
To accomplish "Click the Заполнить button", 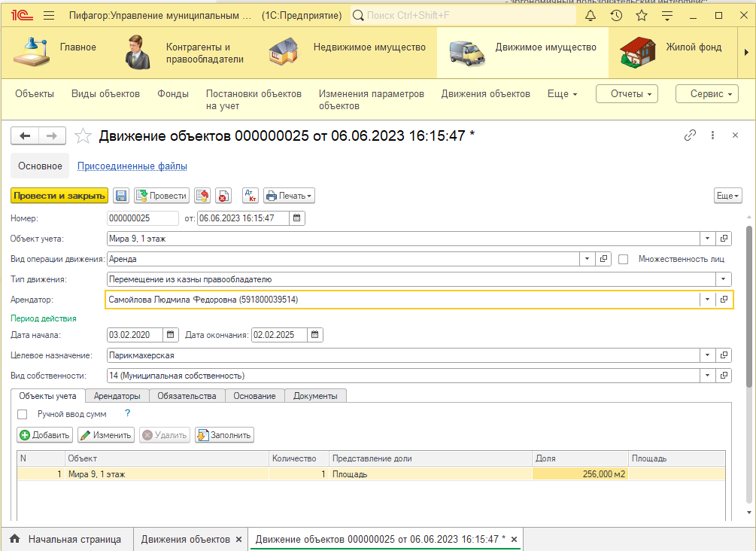I will 225,435.
